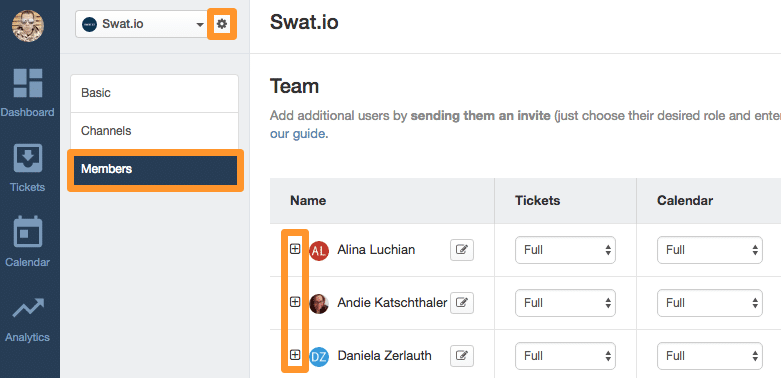Open Tickets permission dropdown for Daniela Zerlauth
781x378 pixels.
click(x=565, y=356)
